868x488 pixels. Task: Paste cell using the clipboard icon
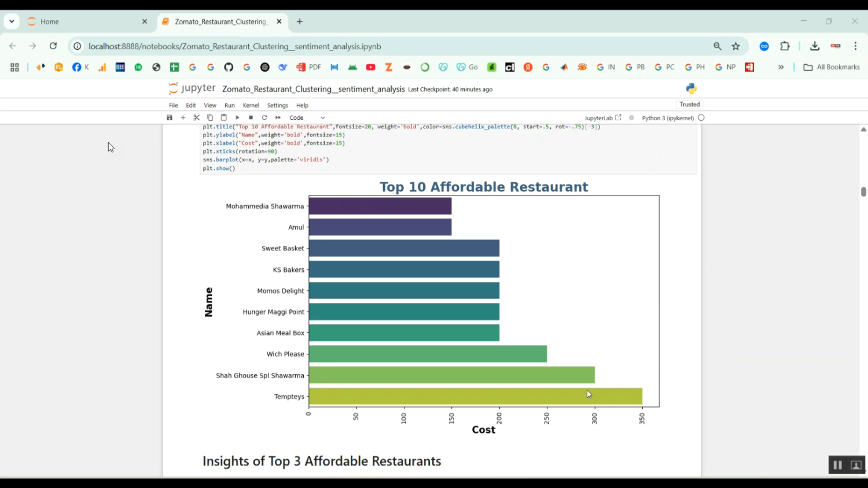click(224, 117)
